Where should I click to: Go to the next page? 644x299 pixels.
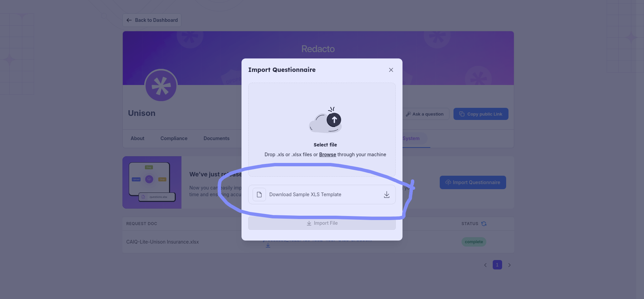click(509, 265)
